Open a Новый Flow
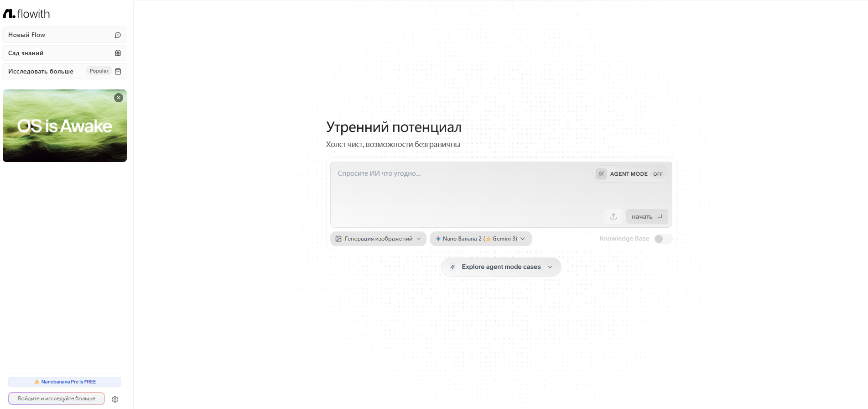The image size is (868, 409). pyautogui.click(x=64, y=35)
